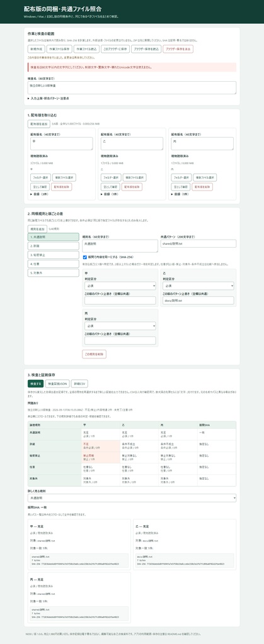
Task: Click the 詳細CSV button
Action: (x=80, y=383)
